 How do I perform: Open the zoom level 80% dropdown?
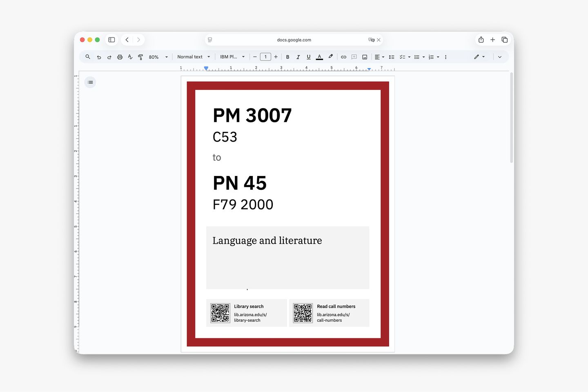pyautogui.click(x=158, y=57)
